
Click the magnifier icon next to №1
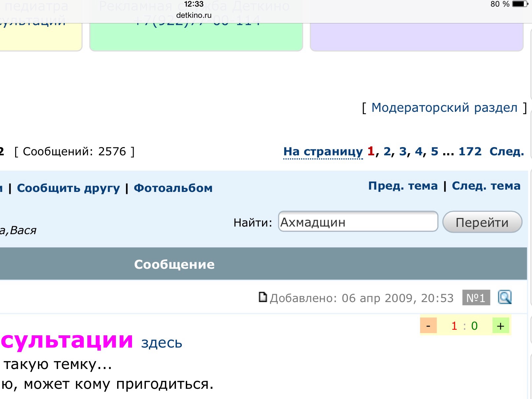(504, 297)
